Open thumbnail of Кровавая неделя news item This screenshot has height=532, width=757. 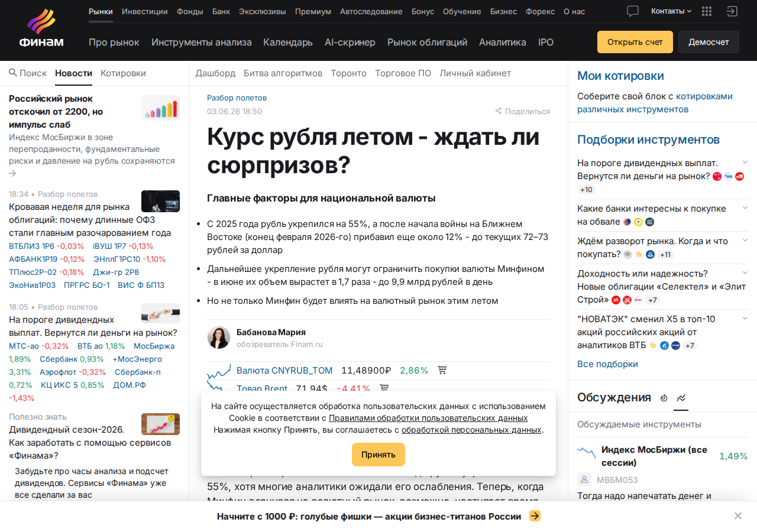(x=160, y=201)
